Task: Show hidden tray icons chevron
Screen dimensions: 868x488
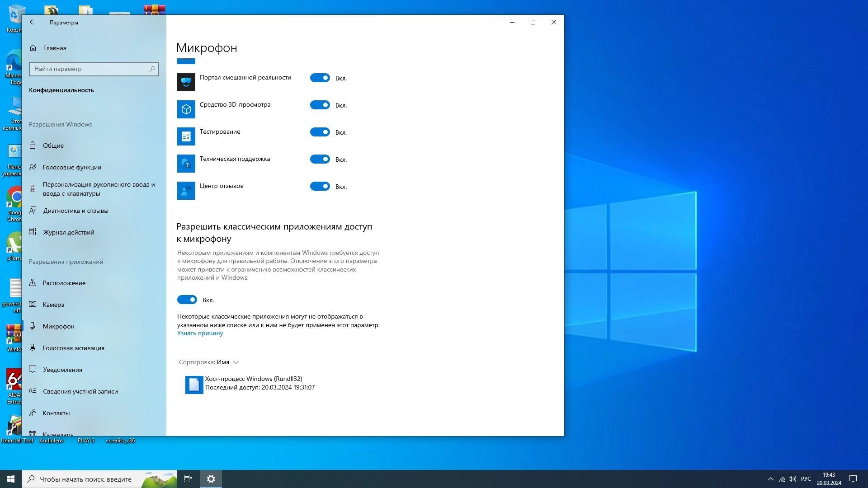Action: 771,479
